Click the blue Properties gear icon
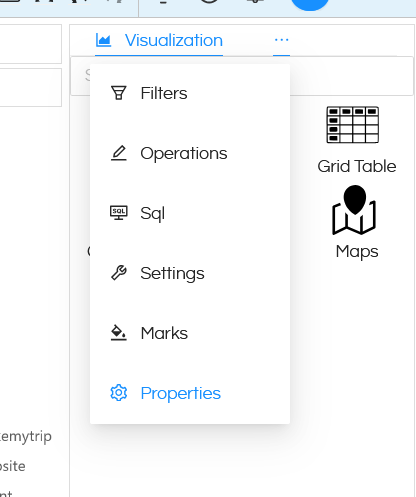Viewport: 416px width, 497px height. (119, 393)
